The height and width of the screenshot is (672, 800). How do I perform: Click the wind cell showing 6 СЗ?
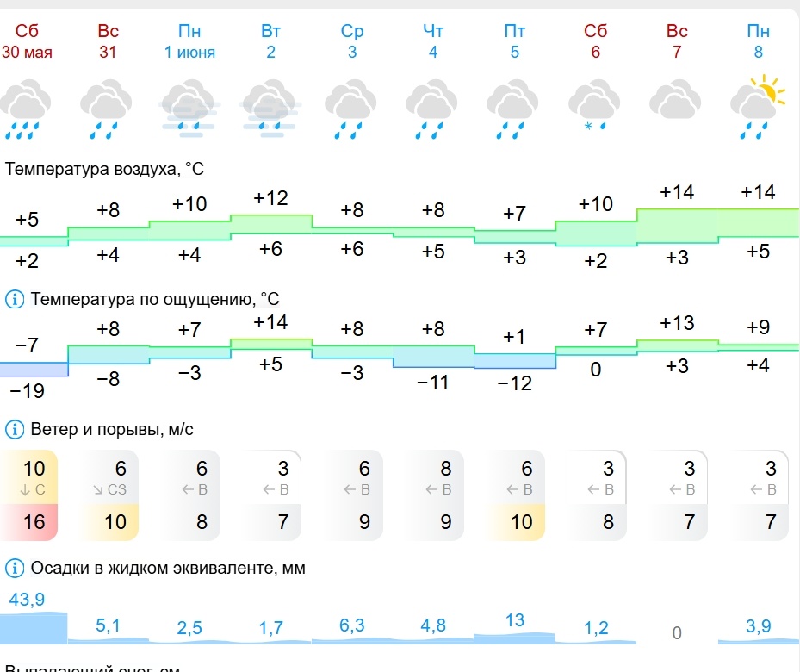(109, 477)
